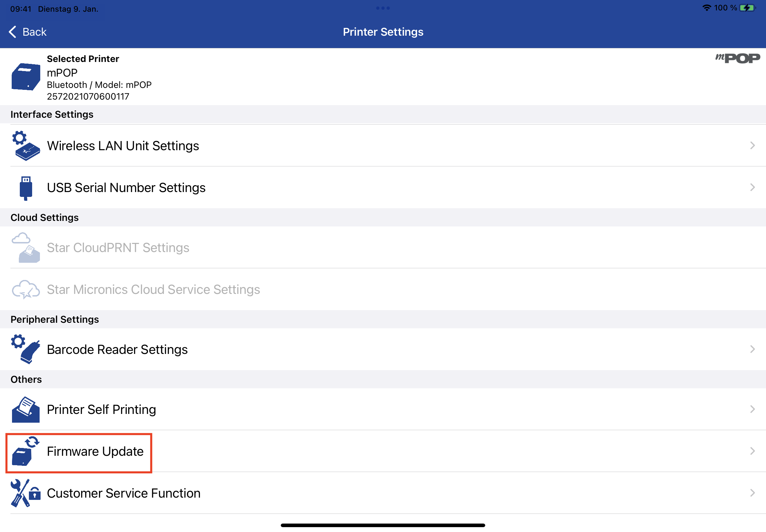
Task: Click the Barcode Reader scanner icon
Action: point(26,349)
